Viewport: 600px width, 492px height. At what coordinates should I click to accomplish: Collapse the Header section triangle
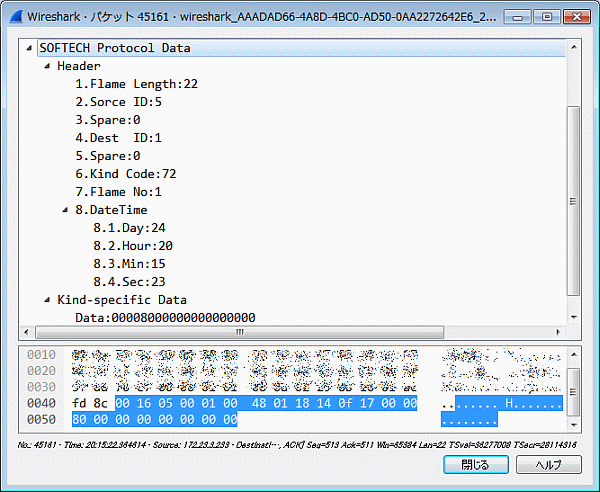pyautogui.click(x=48, y=66)
